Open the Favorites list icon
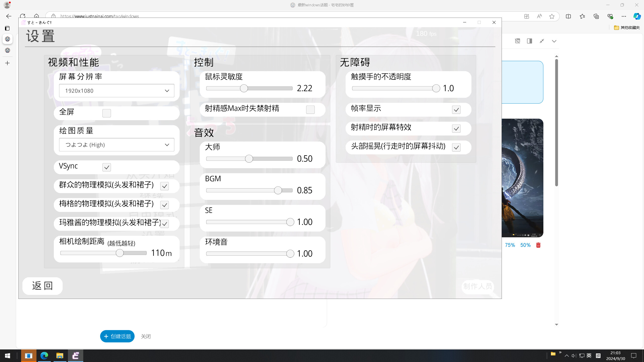Viewport: 644px width, 362px height. pos(582,16)
